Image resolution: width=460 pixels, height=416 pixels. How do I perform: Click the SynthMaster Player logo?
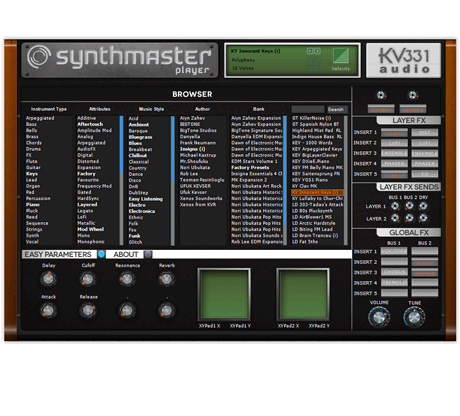tap(119, 60)
